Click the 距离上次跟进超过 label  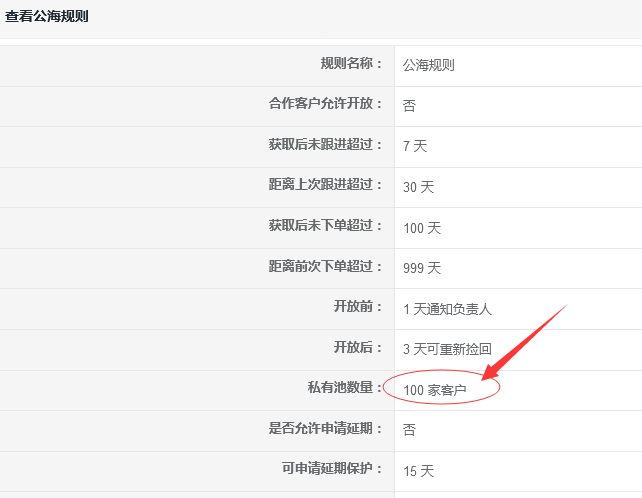click(x=326, y=185)
